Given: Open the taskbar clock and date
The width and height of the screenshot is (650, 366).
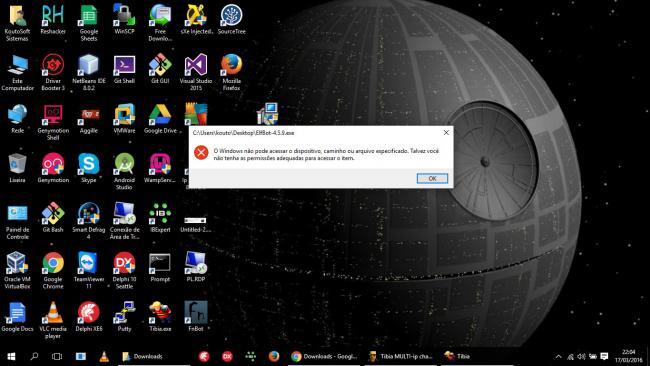Looking at the screenshot, I should tap(628, 356).
